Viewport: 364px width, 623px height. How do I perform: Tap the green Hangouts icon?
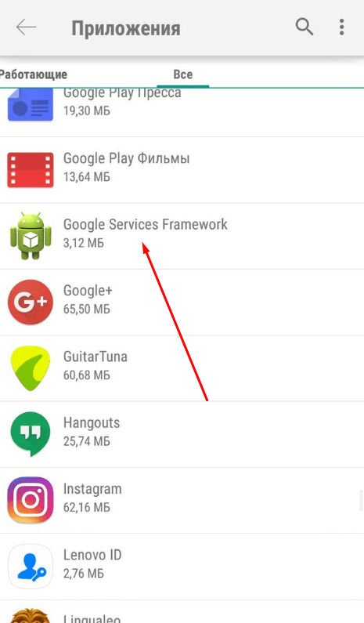(31, 434)
